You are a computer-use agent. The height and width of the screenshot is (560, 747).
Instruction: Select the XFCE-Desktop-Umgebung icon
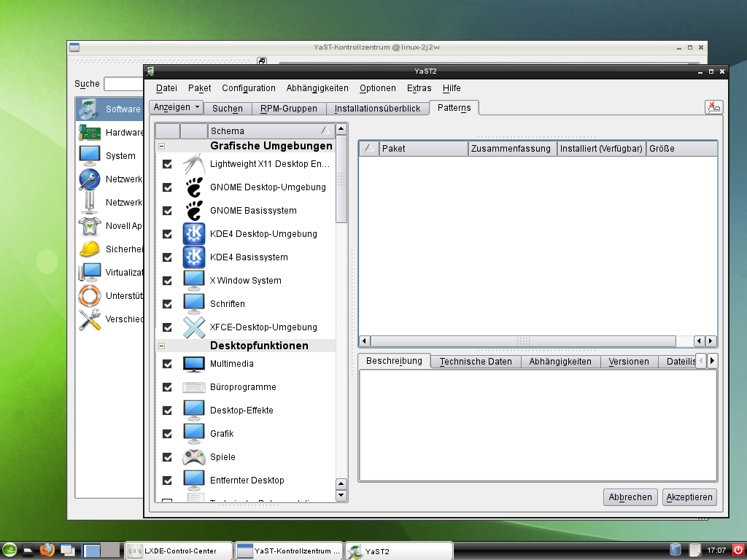(193, 327)
